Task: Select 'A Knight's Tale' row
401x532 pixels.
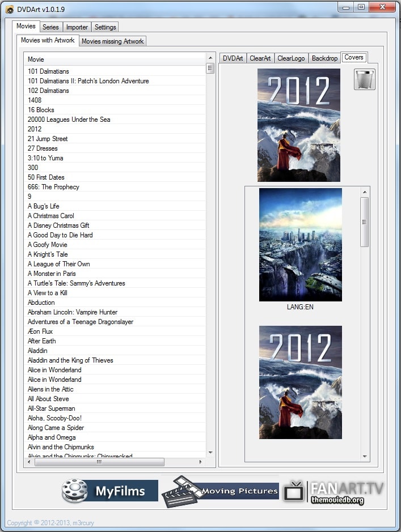Action: pyautogui.click(x=115, y=254)
